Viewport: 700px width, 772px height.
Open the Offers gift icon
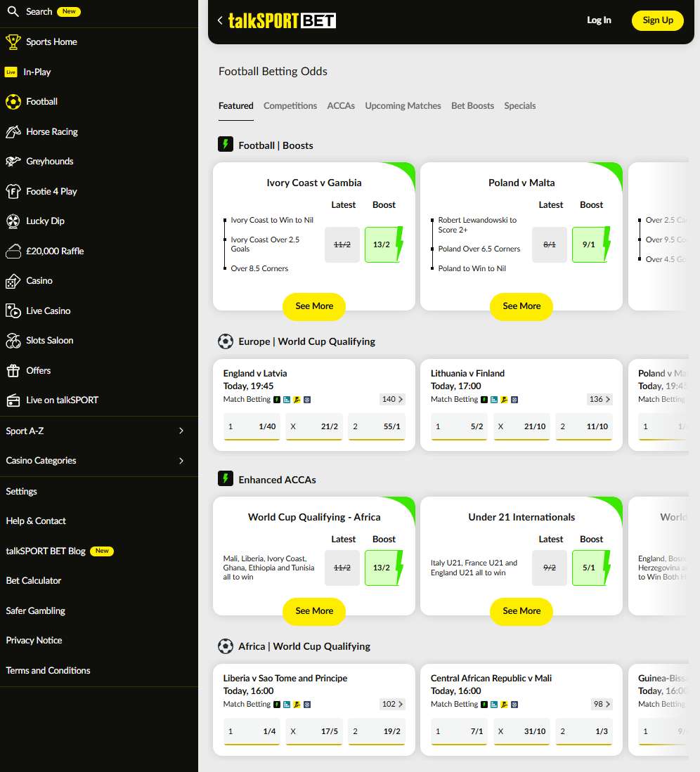13,370
